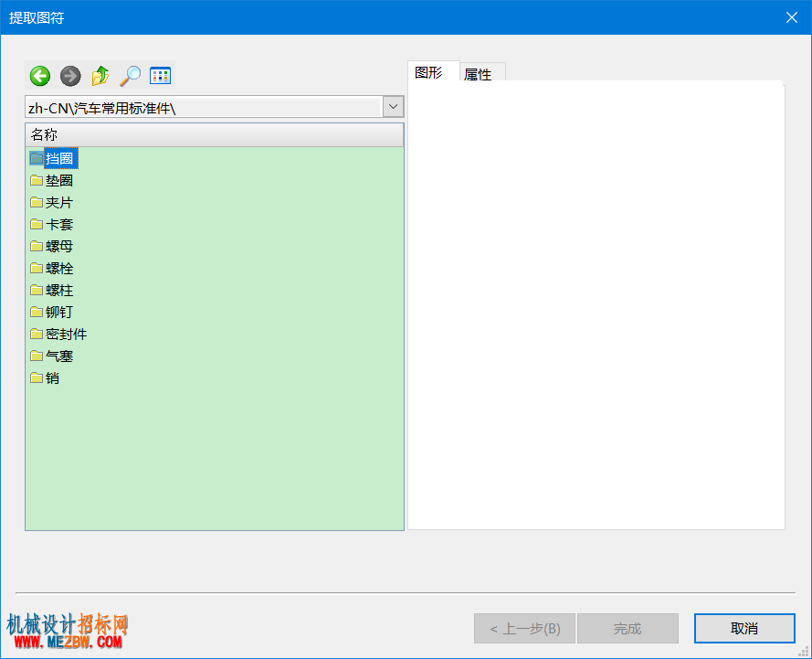Sort by the 名称 column header
This screenshot has height=659, width=812.
[215, 134]
